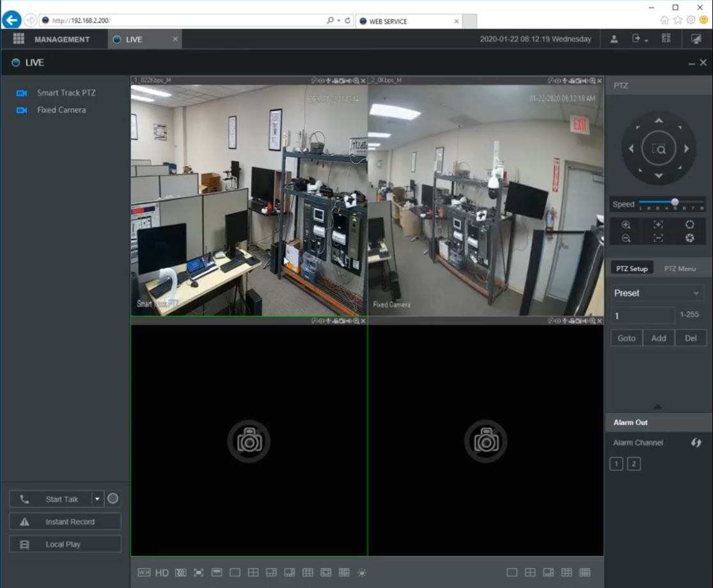Screen dimensions: 713x588
Task: Open the Preset dropdown
Action: pyautogui.click(x=657, y=293)
